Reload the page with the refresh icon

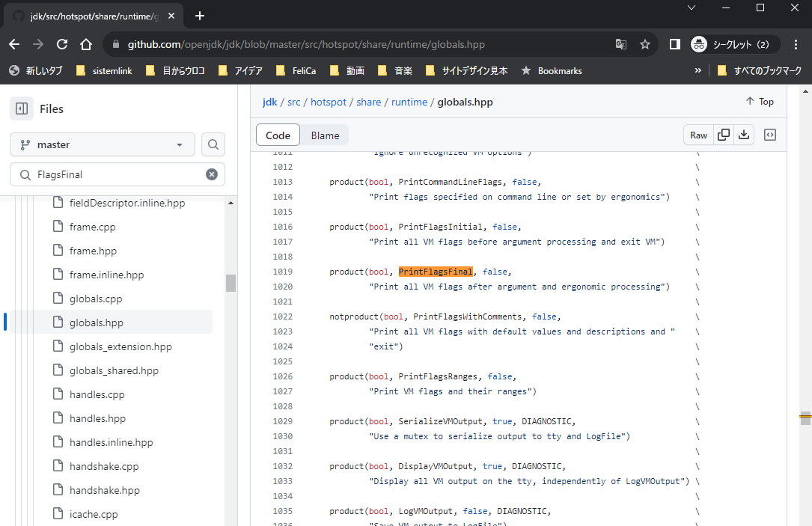click(62, 44)
